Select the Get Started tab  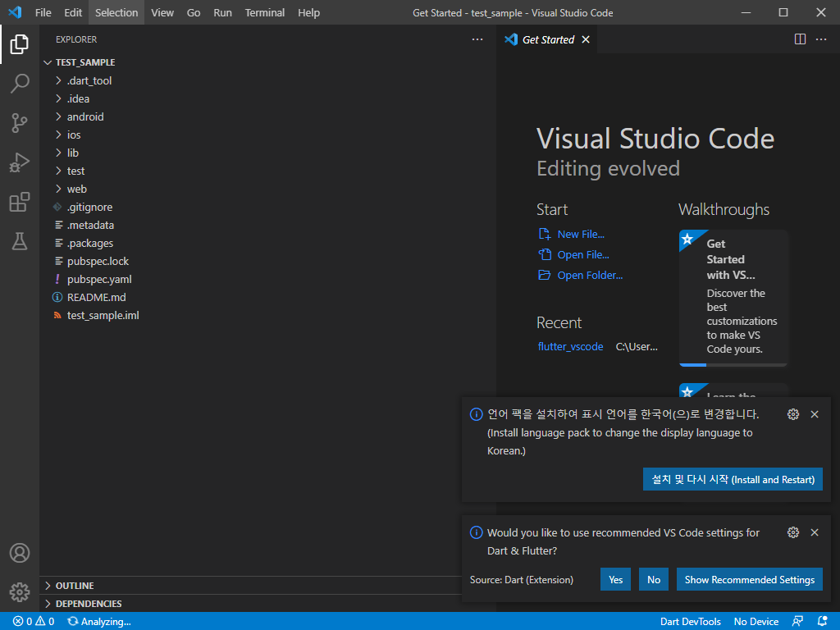(x=547, y=39)
